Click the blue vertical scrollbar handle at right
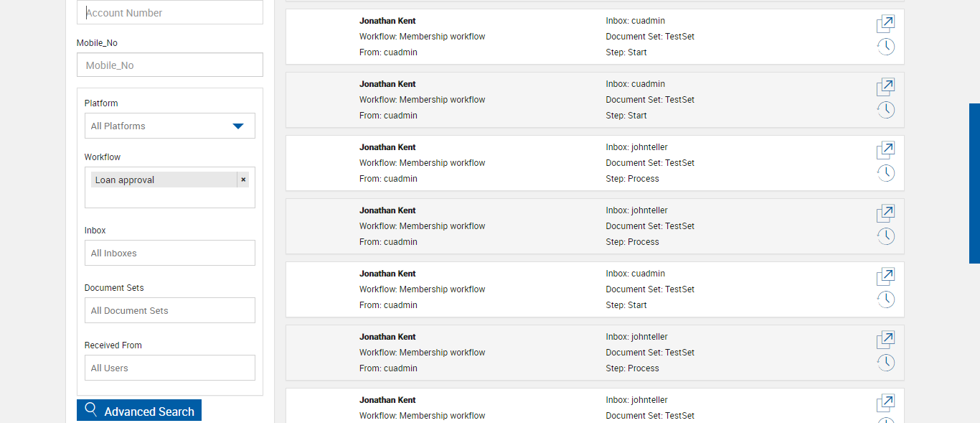980x423 pixels. tap(974, 183)
